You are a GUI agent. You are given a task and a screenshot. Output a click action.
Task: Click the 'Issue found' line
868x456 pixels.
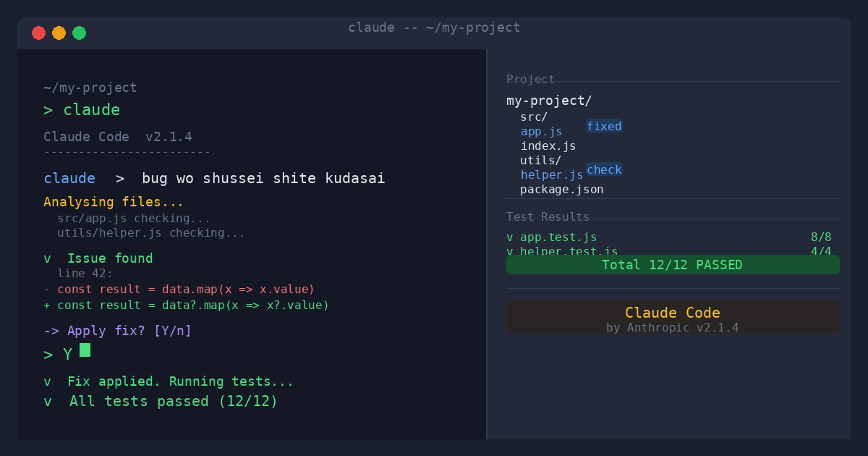(98, 258)
